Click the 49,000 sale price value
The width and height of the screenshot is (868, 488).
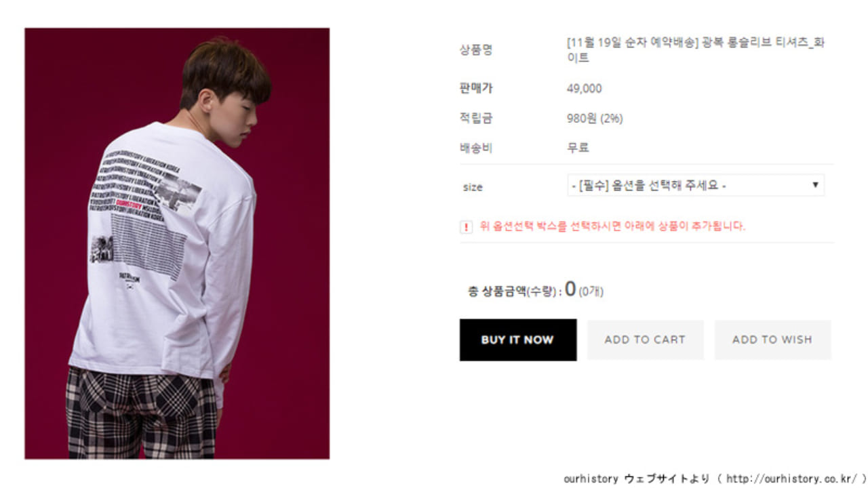pos(584,89)
